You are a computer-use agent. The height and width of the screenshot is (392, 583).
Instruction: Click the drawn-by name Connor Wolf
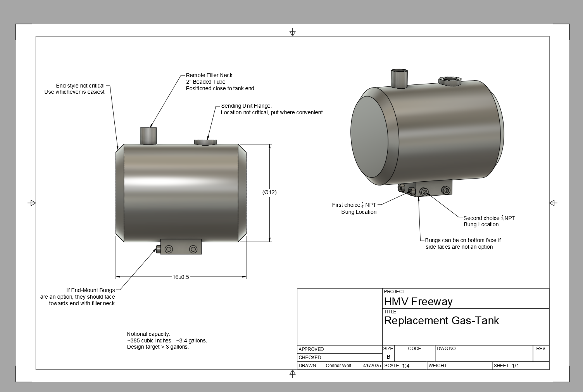[x=338, y=366]
